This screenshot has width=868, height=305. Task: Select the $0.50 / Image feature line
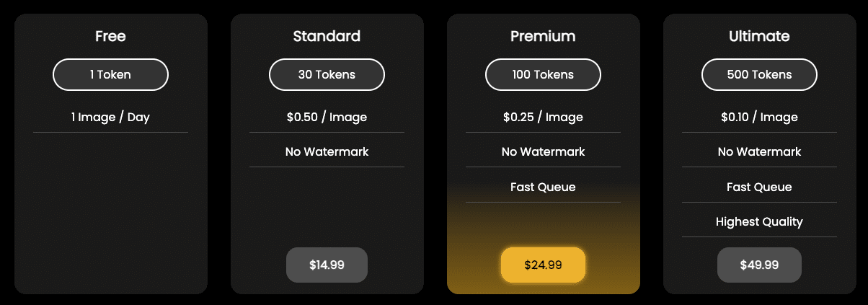[327, 117]
